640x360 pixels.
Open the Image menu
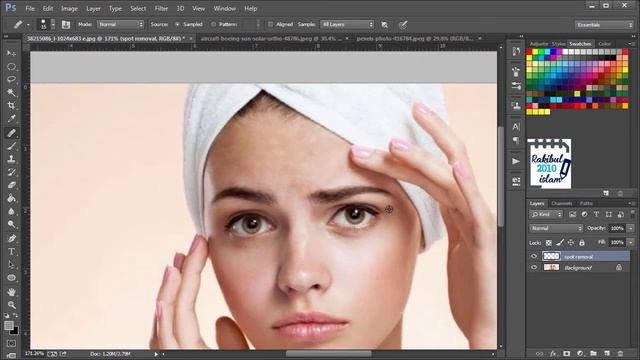[69, 8]
